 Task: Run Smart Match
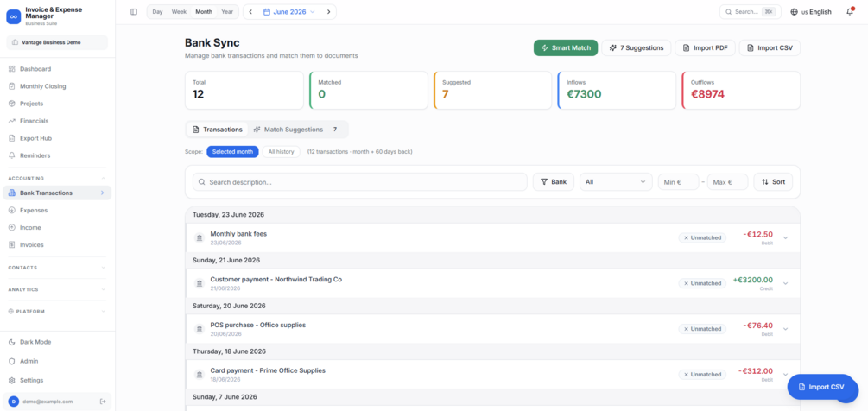point(566,48)
